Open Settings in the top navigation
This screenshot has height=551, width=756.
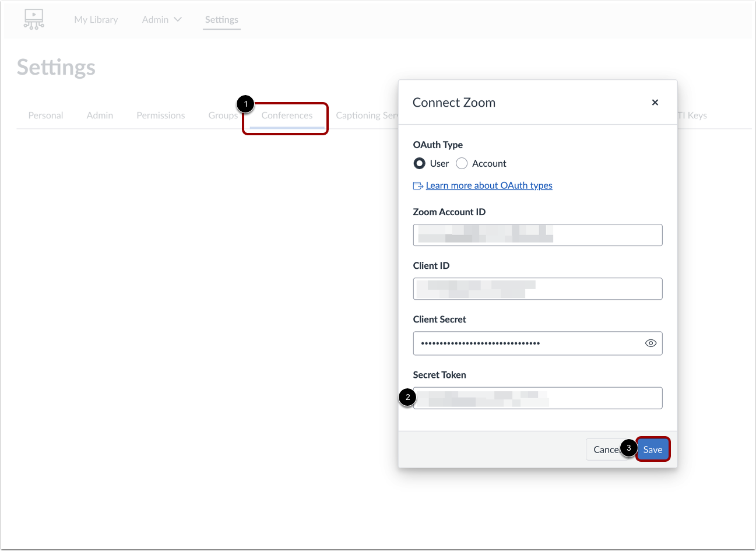(221, 19)
